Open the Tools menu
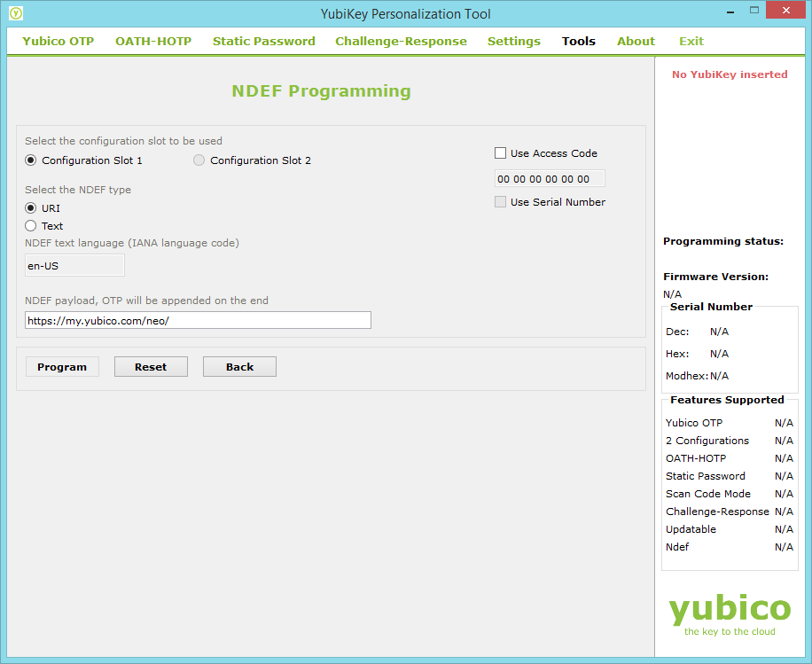Image resolution: width=812 pixels, height=664 pixels. tap(578, 41)
